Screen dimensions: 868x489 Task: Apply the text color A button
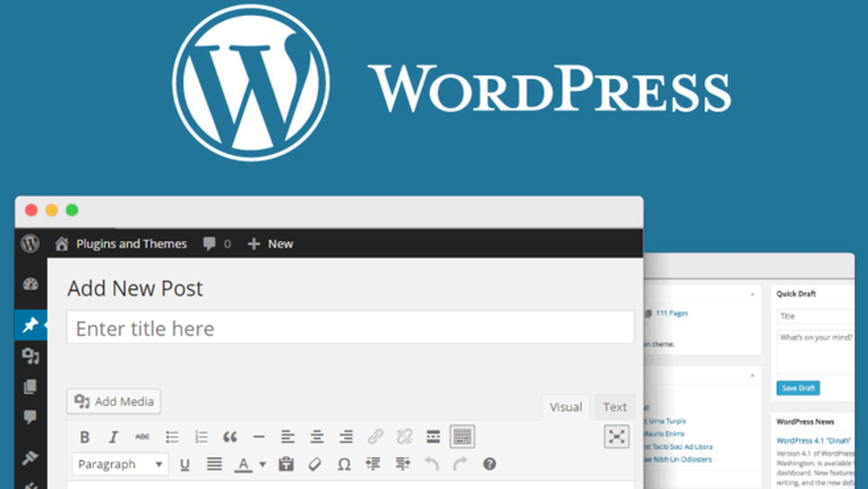[x=243, y=464]
